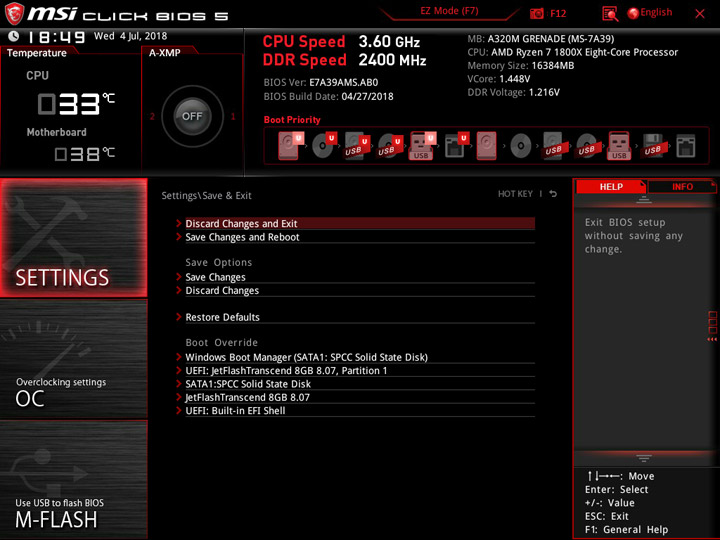Viewport: 720px width, 540px height.
Task: Select the last legacy network boot icon
Action: pyautogui.click(x=686, y=146)
